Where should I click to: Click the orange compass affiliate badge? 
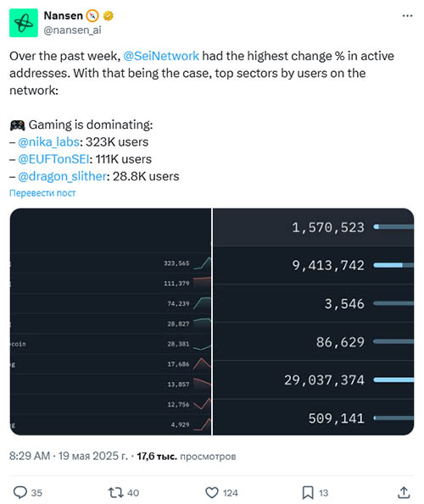92,16
